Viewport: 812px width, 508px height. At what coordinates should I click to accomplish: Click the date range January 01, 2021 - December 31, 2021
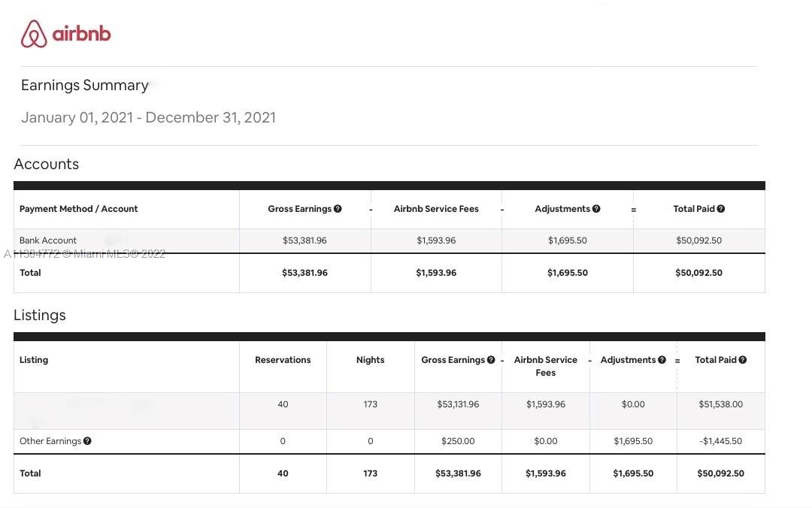[x=148, y=117]
